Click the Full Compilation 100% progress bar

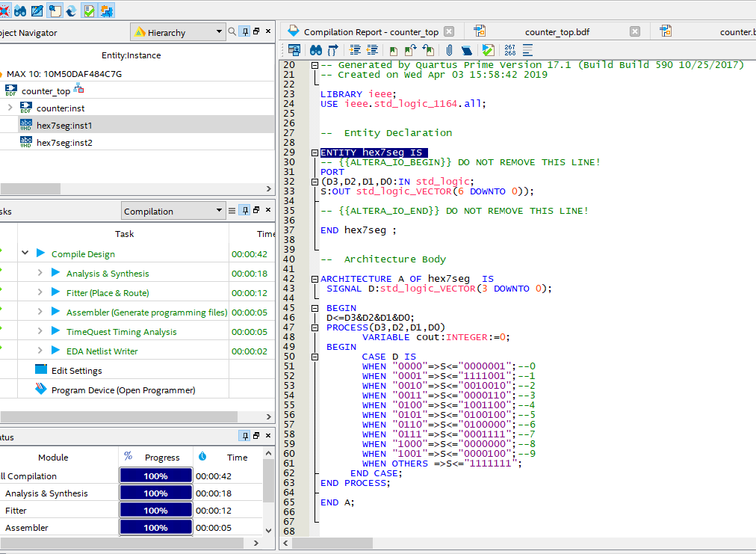(x=155, y=475)
